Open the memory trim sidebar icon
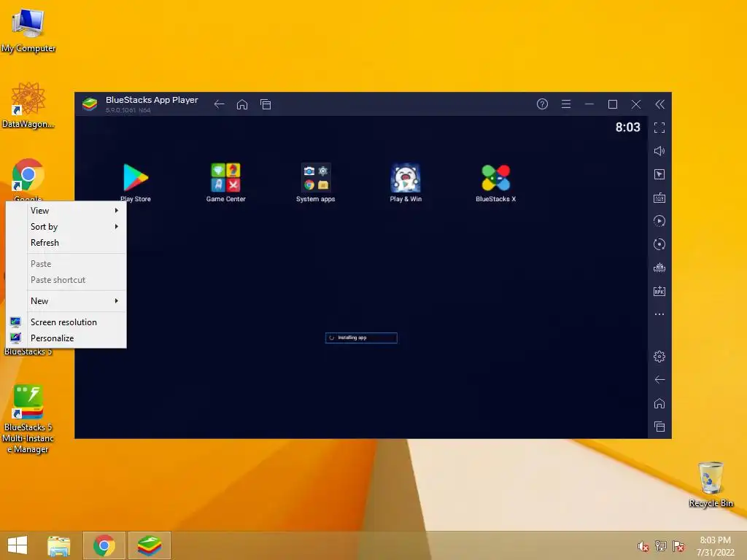 click(x=659, y=268)
